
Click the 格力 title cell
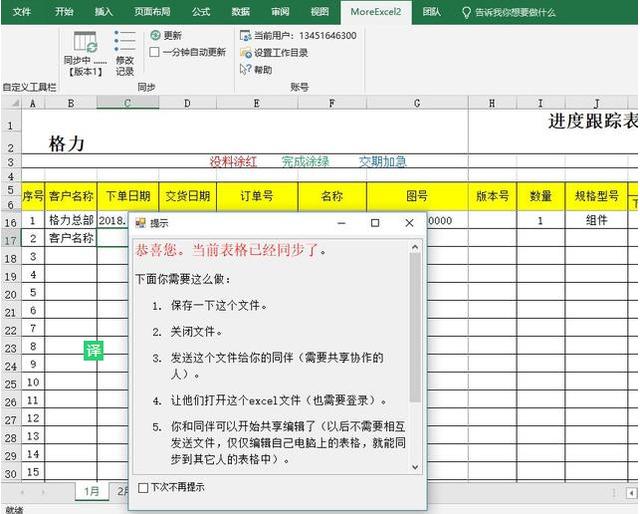tap(67, 144)
